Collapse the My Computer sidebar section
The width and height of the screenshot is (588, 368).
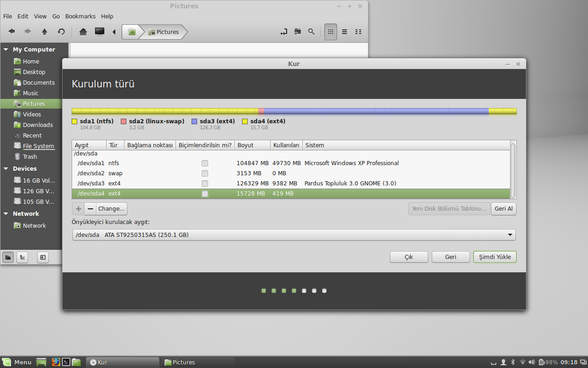click(x=6, y=50)
